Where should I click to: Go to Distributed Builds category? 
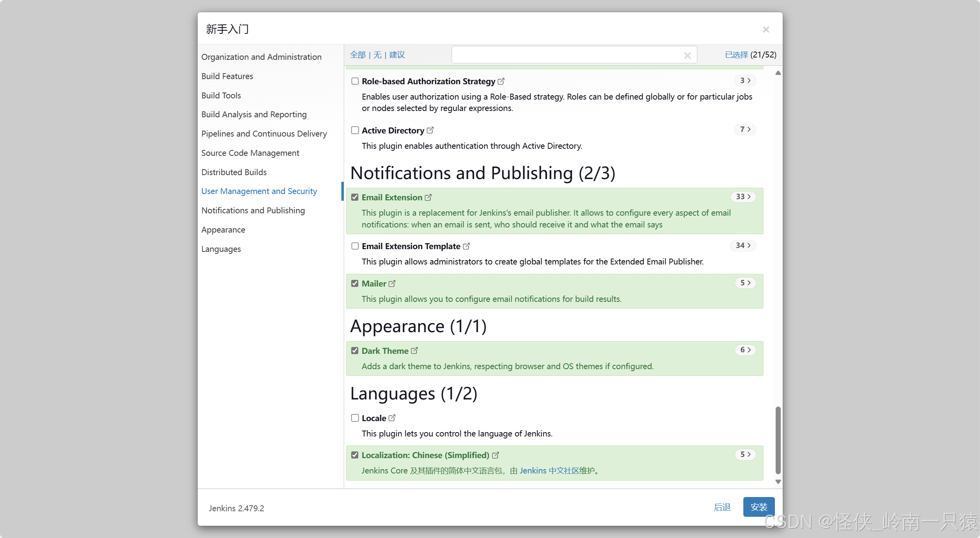tap(234, 172)
